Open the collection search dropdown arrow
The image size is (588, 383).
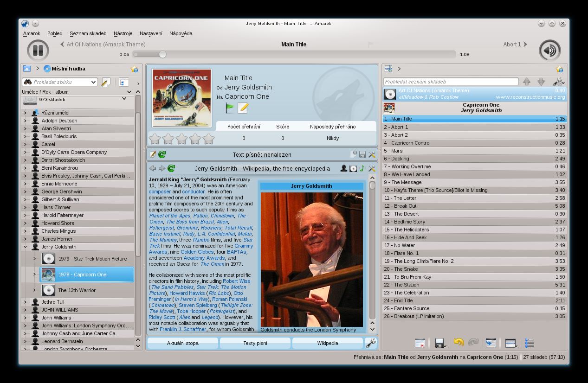[94, 82]
